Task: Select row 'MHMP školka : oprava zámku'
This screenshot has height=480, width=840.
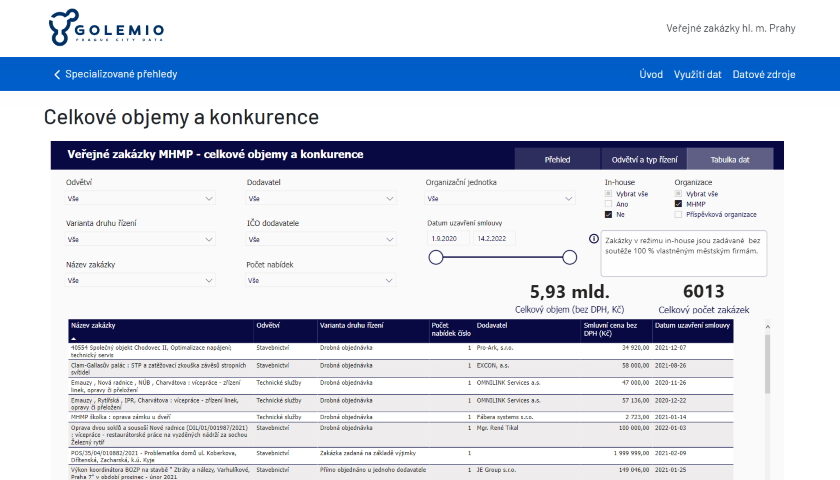Action: point(401,417)
